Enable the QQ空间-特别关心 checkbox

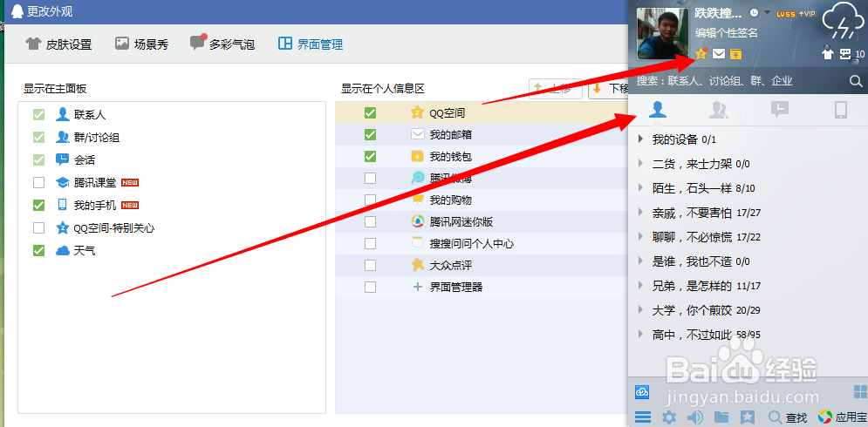point(38,228)
